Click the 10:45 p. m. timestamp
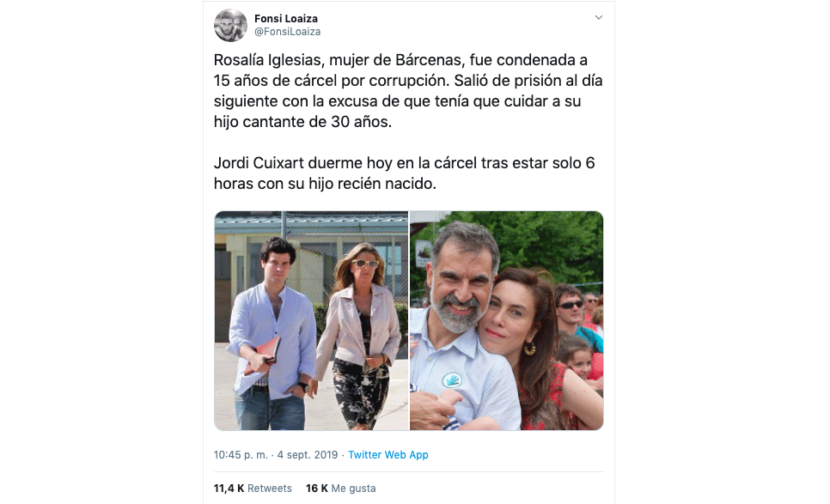This screenshot has height=504, width=830. point(241,455)
